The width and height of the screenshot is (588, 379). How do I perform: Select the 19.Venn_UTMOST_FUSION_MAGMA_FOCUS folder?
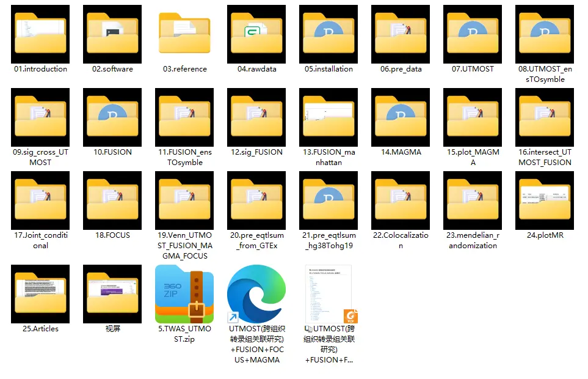coord(184,201)
